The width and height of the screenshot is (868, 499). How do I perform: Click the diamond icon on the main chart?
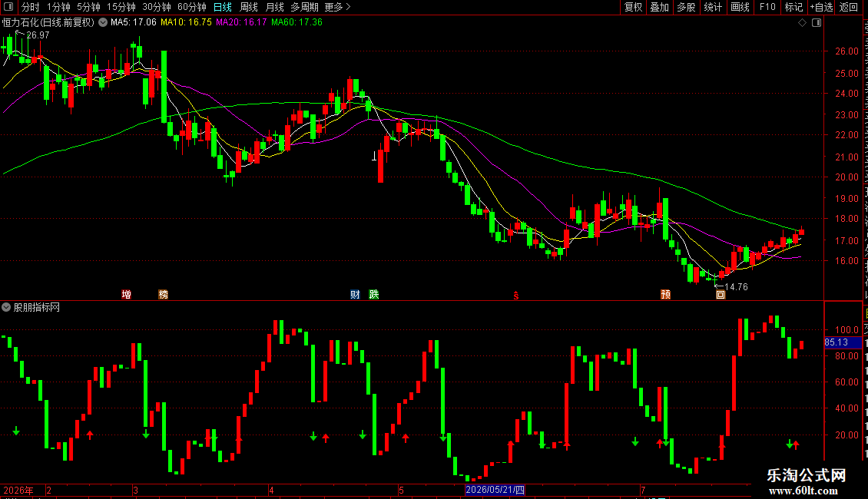(802, 23)
